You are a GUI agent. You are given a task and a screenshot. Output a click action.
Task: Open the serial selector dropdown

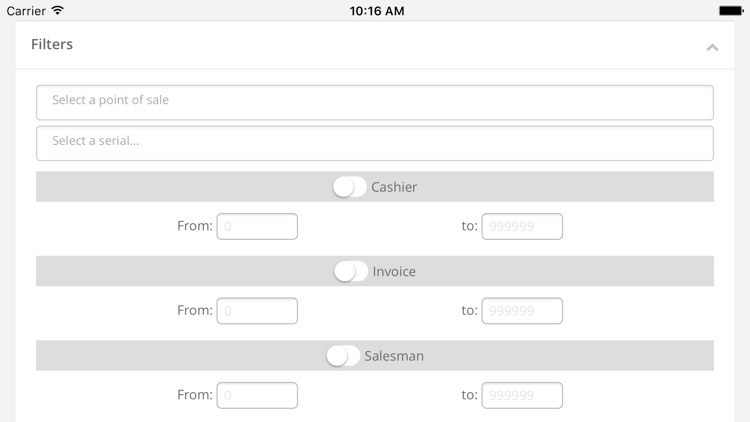click(375, 143)
